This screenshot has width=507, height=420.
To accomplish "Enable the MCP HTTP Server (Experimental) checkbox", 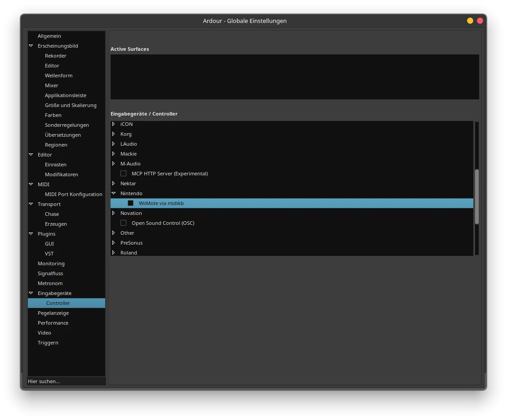I will (123, 174).
